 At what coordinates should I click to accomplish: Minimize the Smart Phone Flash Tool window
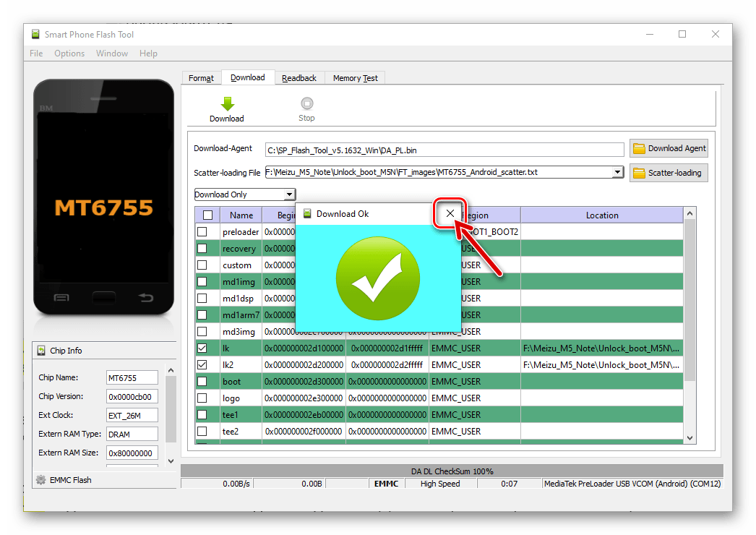pos(650,34)
